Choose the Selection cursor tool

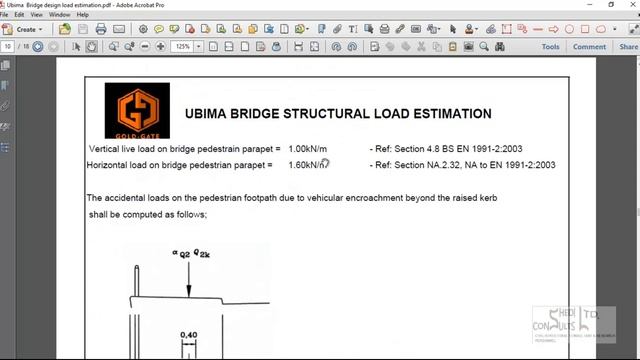[76, 47]
